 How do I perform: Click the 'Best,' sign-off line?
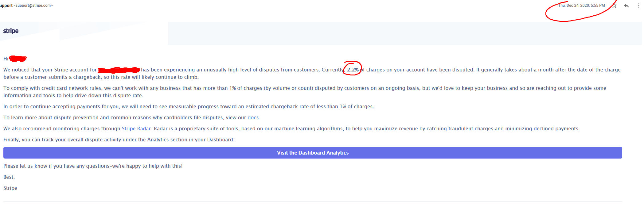click(x=9, y=177)
